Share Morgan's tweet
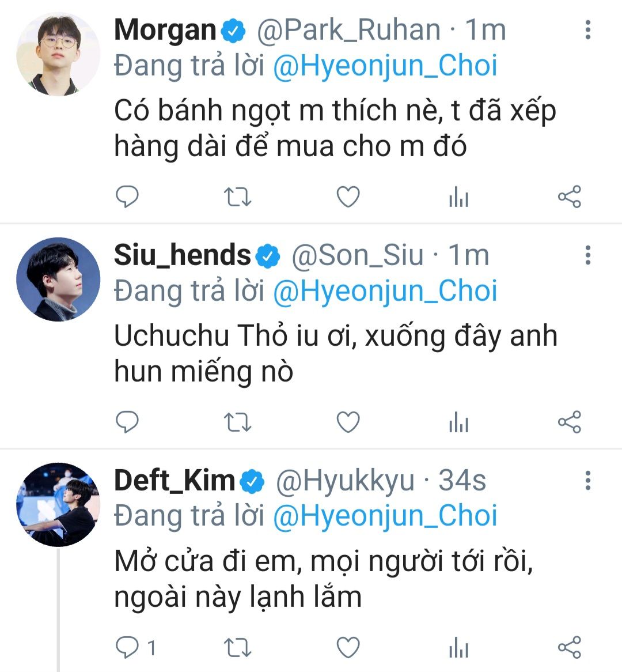 (569, 197)
